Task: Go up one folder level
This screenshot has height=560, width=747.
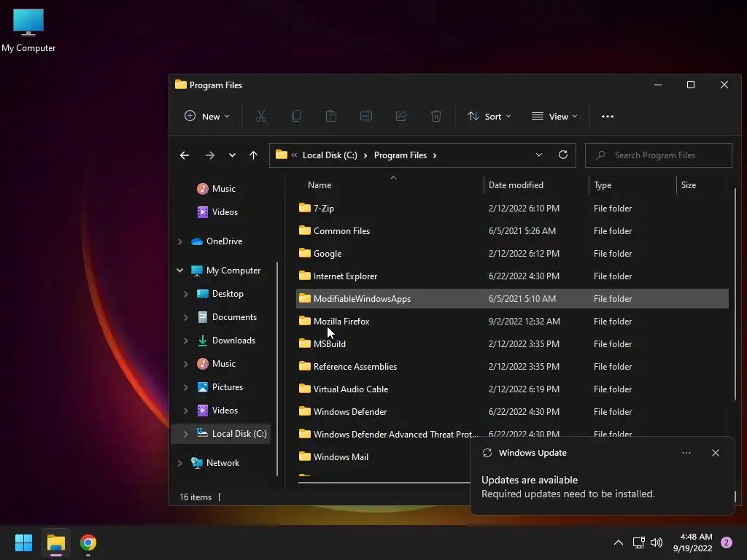Action: (x=253, y=155)
